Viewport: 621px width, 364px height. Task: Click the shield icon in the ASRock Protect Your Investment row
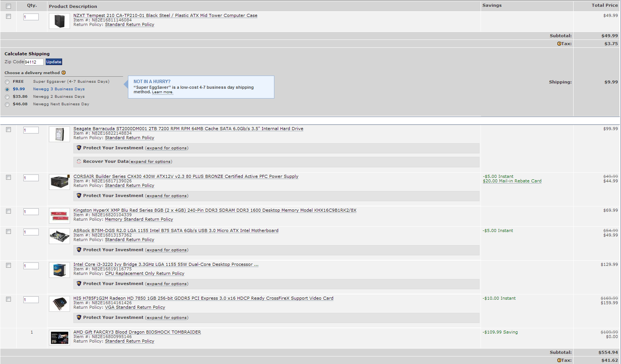[x=79, y=250]
